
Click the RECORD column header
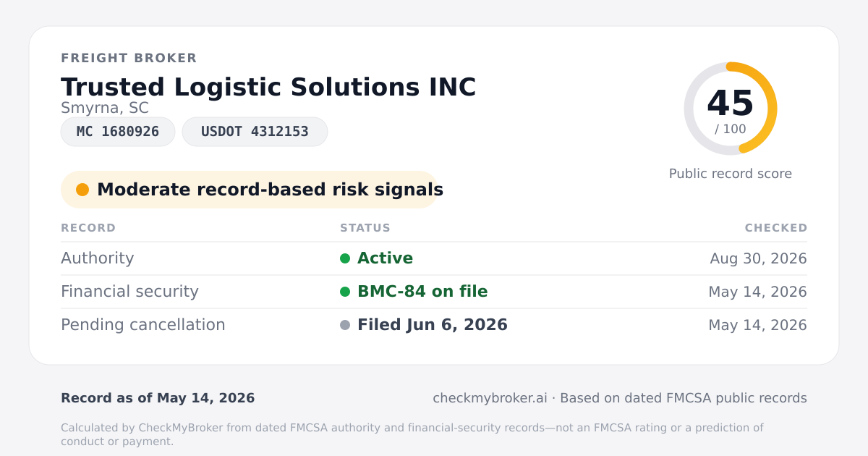pos(88,228)
